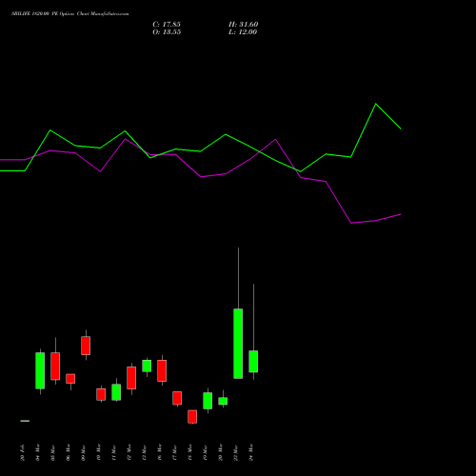Click the green indicator line's highest peak
Screen dimensions: 476x476
pyautogui.click(x=376, y=104)
